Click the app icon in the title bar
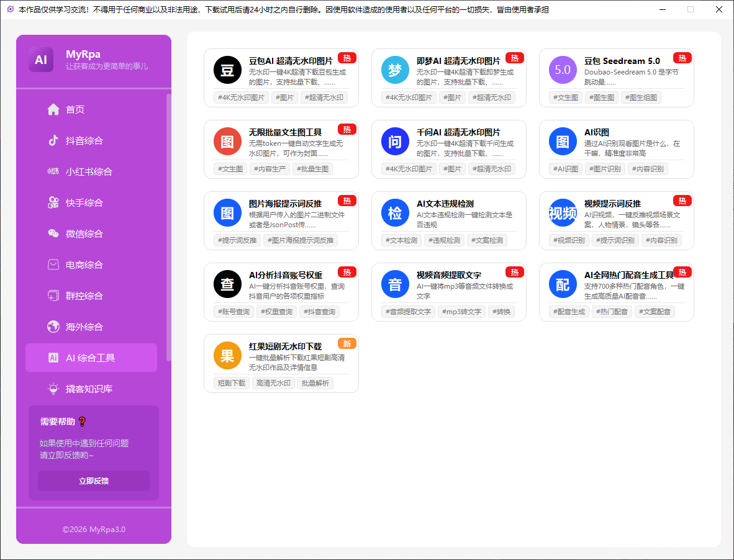The image size is (734, 560). click(11, 9)
